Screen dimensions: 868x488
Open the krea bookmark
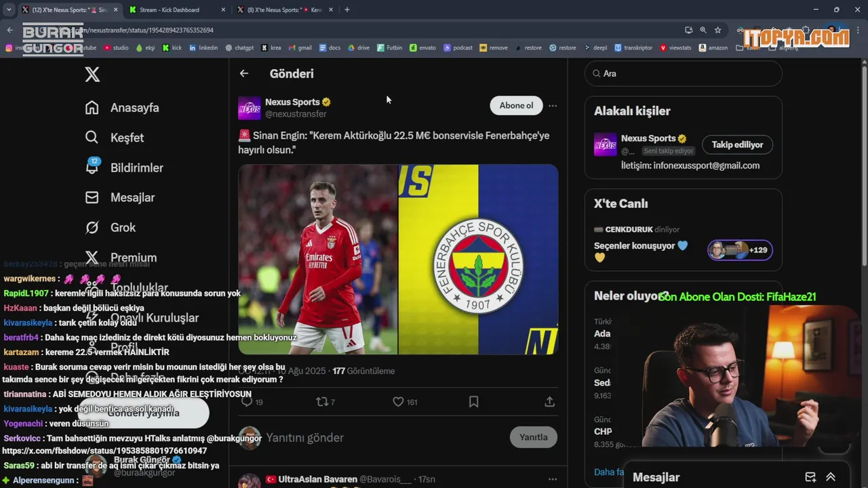coord(271,48)
